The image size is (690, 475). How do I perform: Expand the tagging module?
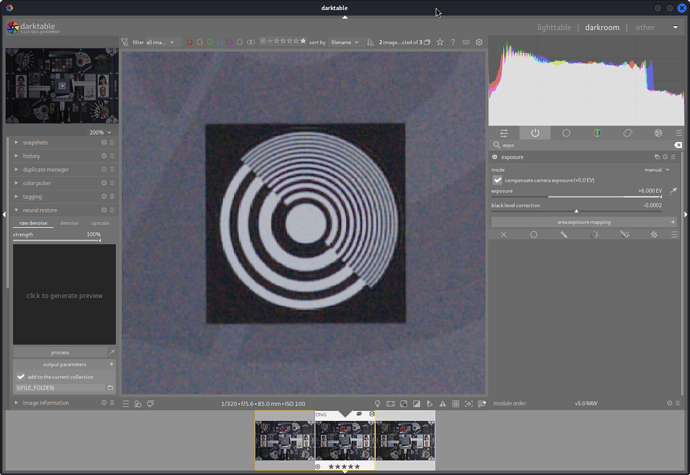click(16, 197)
